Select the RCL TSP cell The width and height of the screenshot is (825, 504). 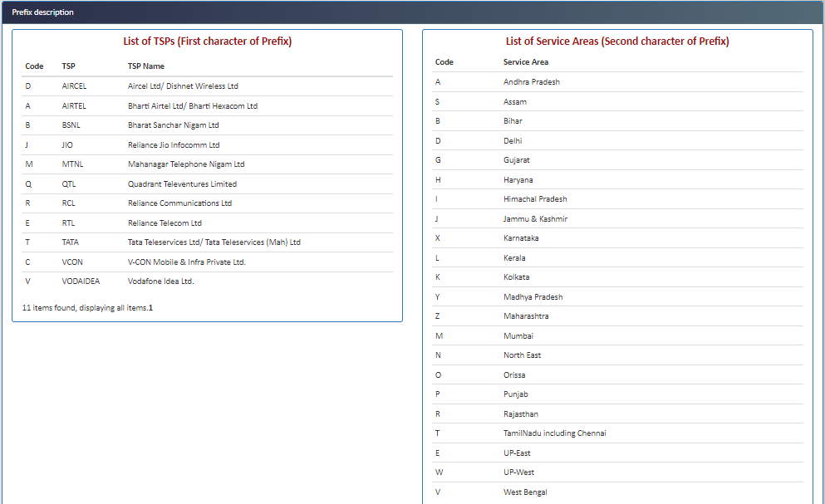click(68, 203)
